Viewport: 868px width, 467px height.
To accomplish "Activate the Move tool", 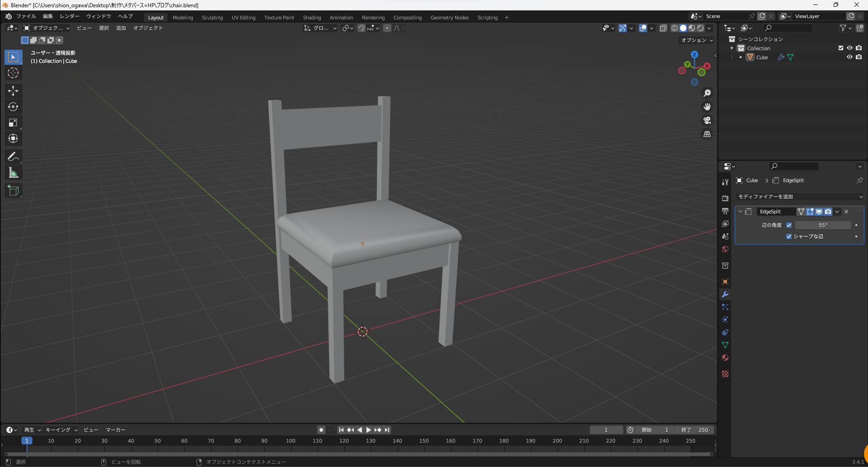I will (x=13, y=91).
